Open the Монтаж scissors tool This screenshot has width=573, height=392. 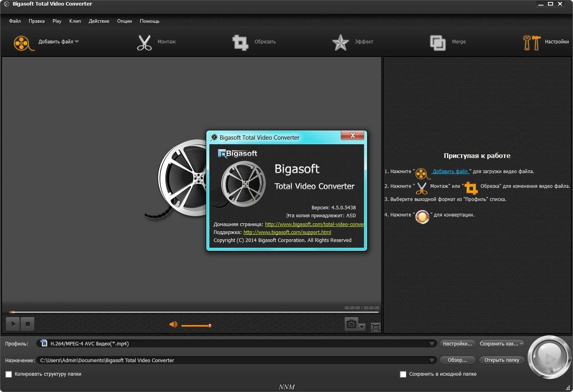point(144,43)
